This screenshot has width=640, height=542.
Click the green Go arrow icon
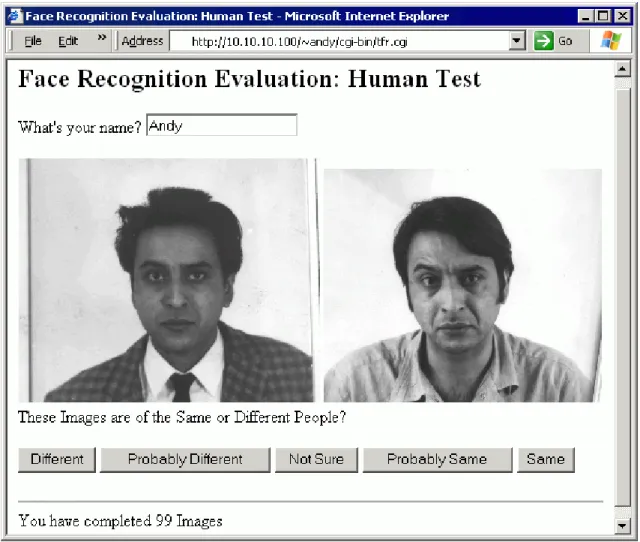click(x=543, y=41)
